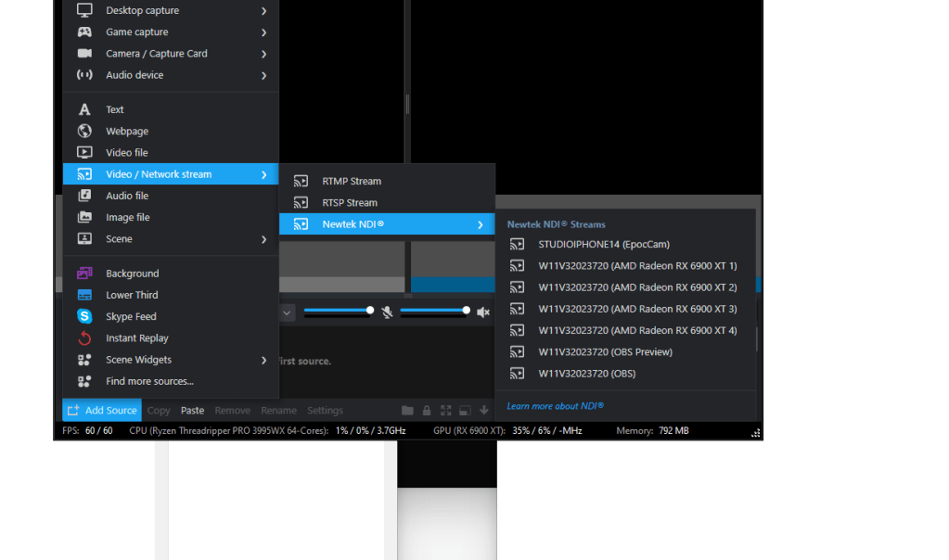Select the Lower Third menu entry

point(171,295)
